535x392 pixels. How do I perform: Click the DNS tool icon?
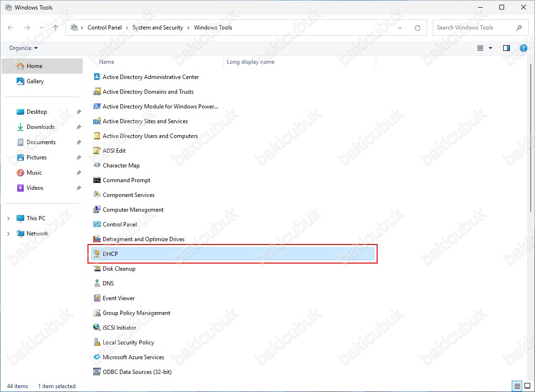[97, 284]
